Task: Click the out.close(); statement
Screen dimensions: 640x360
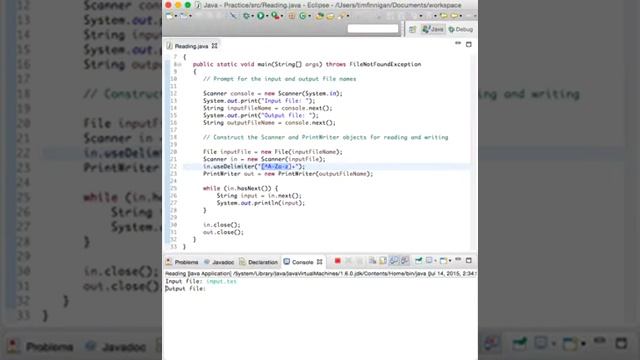Action: 223,232
